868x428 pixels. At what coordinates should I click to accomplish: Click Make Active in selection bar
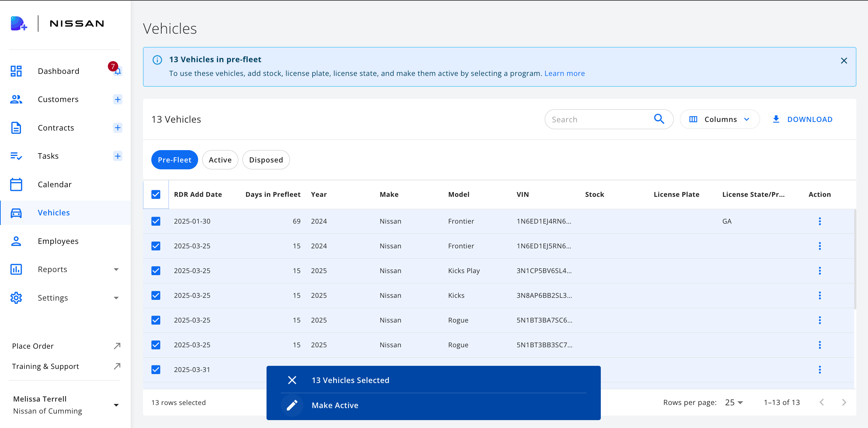(335, 405)
